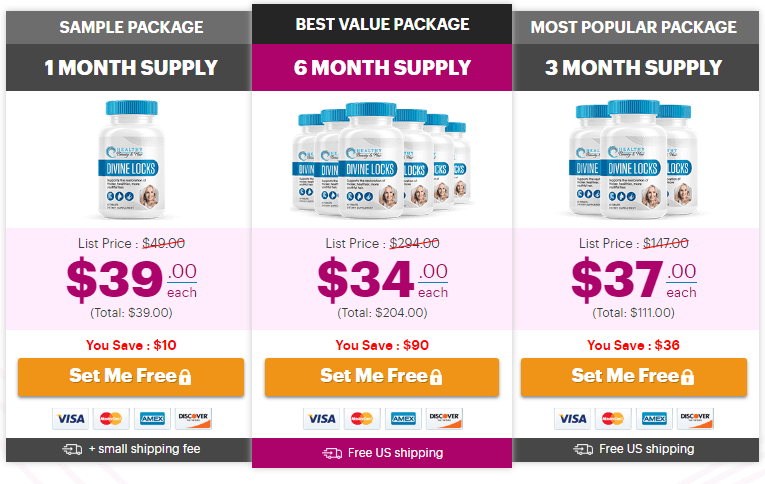The height and width of the screenshot is (484, 765).
Task: Select the three bottles product image
Action: (x=633, y=161)
